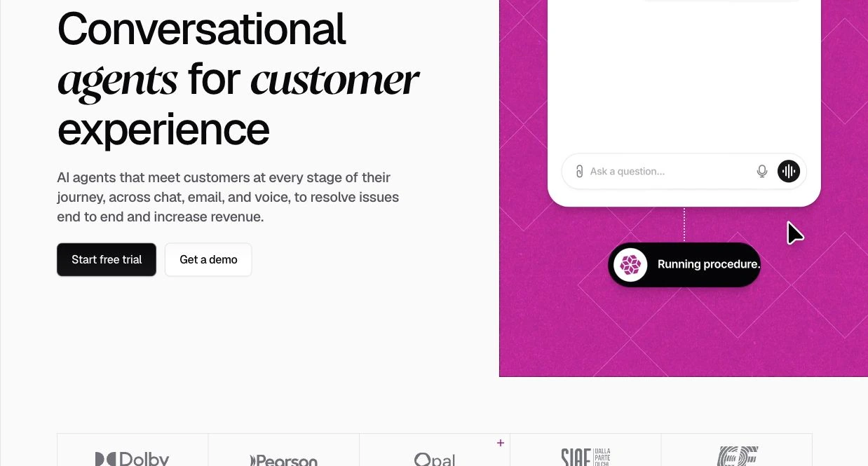The image size is (868, 466).
Task: Click the AI agents description paragraph
Action: click(x=228, y=197)
